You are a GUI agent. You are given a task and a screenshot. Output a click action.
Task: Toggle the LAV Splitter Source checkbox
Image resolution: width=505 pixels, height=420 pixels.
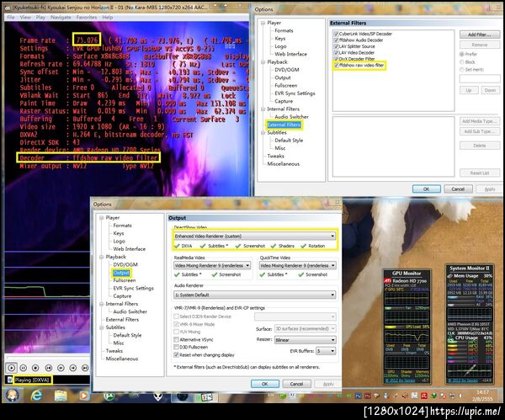(336, 46)
